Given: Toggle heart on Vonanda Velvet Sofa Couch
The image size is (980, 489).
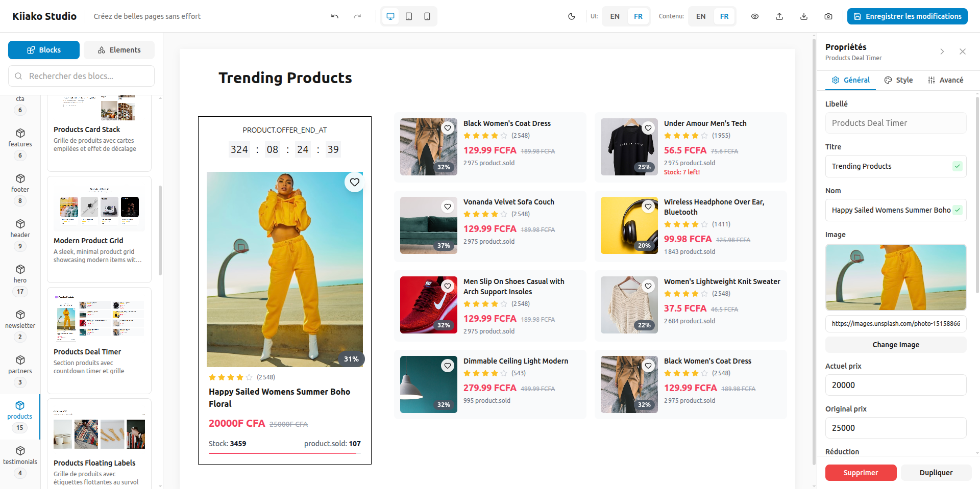Looking at the screenshot, I should 448,207.
